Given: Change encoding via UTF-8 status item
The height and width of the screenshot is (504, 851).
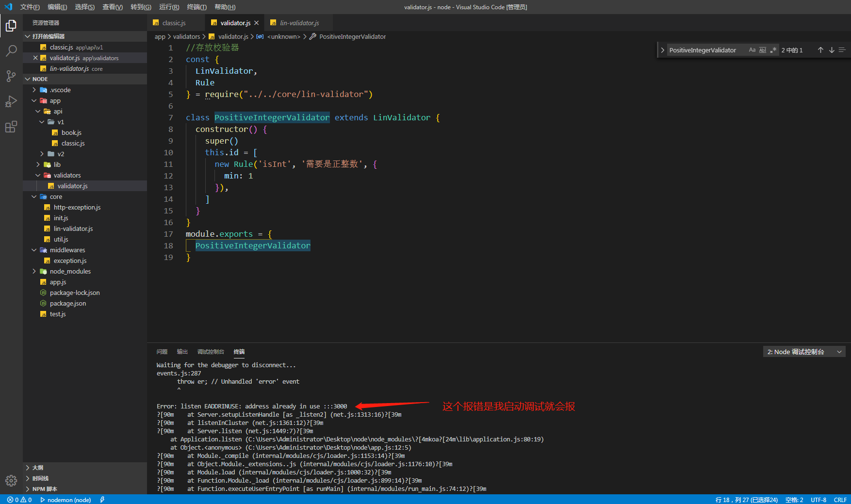Looking at the screenshot, I should 818,500.
